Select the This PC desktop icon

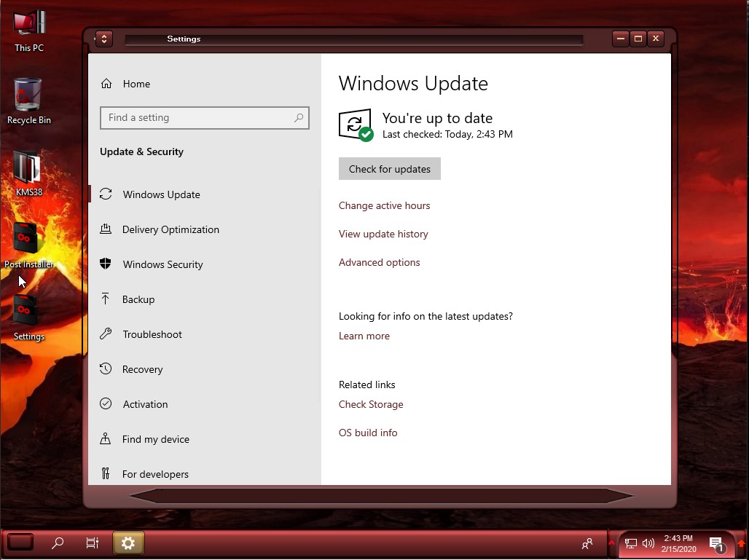point(29,25)
